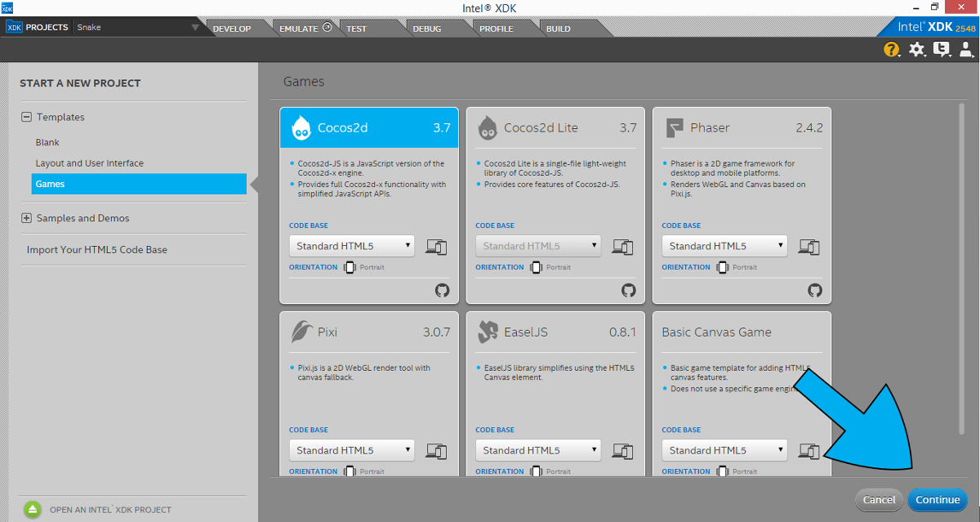
Task: Click the Cancel button
Action: point(880,500)
